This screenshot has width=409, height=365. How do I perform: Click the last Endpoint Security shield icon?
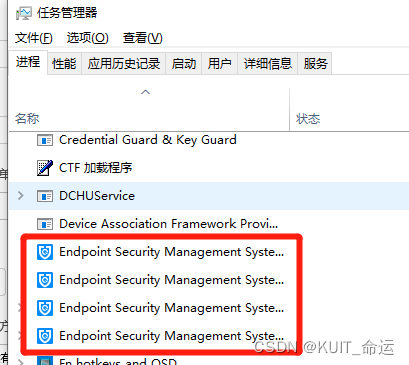click(45, 336)
